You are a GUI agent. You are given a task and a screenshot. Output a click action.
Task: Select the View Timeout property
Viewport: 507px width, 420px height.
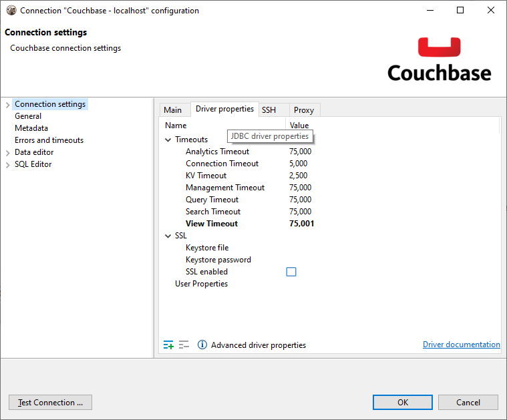point(212,224)
